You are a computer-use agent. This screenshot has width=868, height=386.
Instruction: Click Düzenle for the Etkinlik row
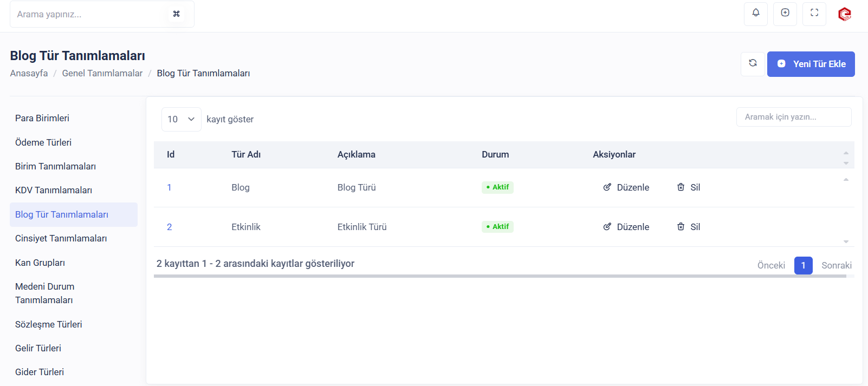tap(632, 227)
